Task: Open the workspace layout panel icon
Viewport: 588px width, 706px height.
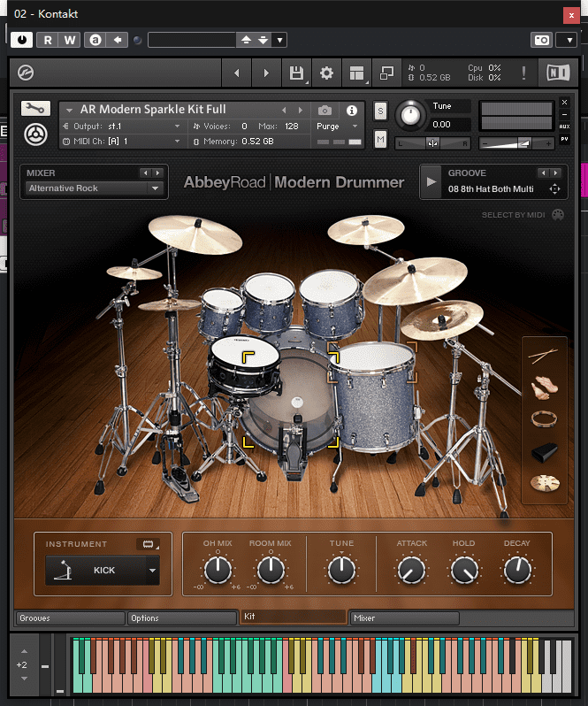Action: (x=356, y=73)
